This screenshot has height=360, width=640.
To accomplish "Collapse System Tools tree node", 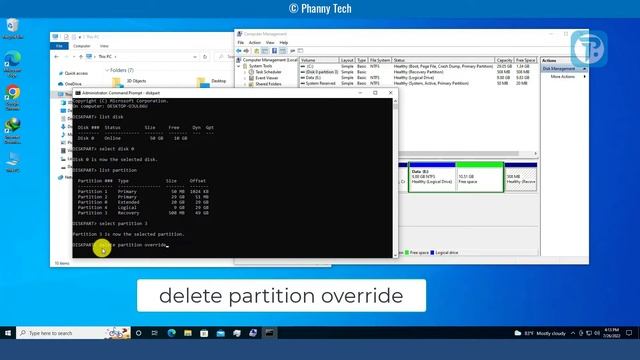I will (x=239, y=66).
